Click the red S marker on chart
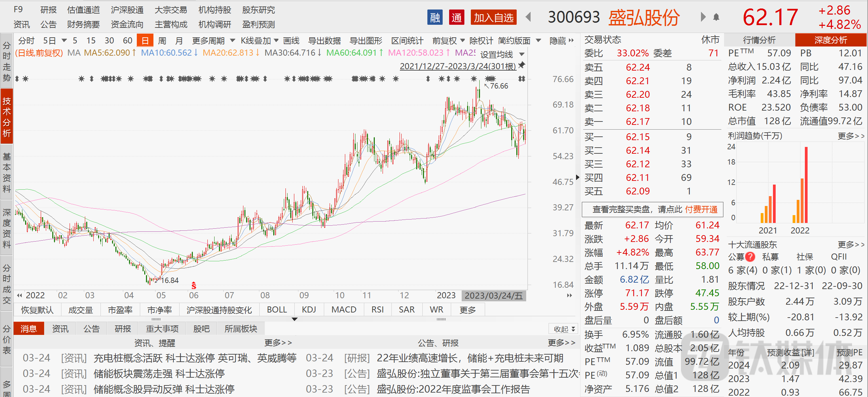Screen dimensions: 868x397 (193, 285)
